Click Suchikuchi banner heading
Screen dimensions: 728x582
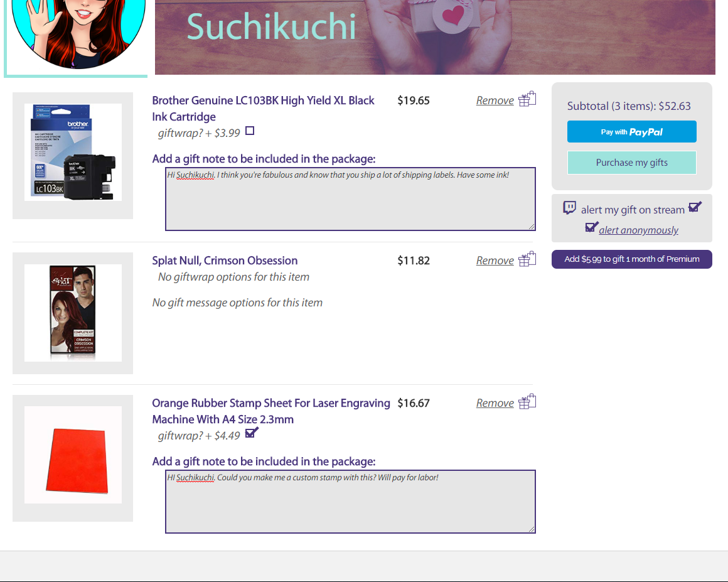(271, 26)
